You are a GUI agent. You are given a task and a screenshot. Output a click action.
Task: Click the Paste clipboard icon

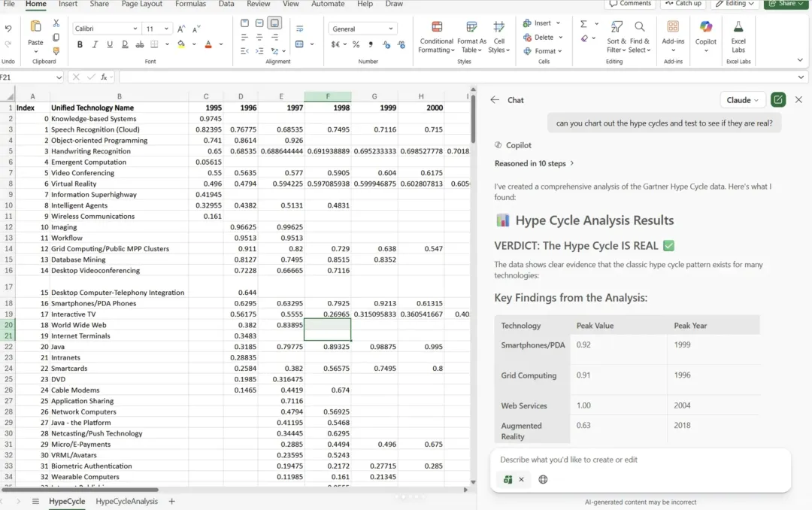(x=35, y=26)
